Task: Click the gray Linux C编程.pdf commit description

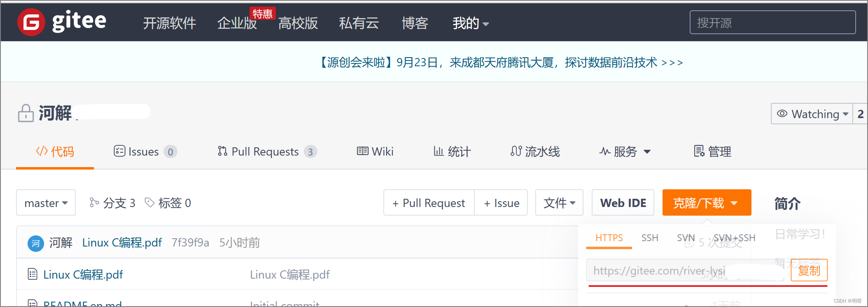Action: click(290, 274)
